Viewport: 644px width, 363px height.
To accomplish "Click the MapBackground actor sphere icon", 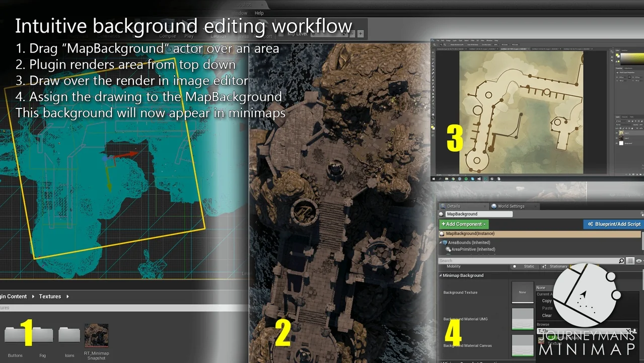I will click(x=442, y=214).
